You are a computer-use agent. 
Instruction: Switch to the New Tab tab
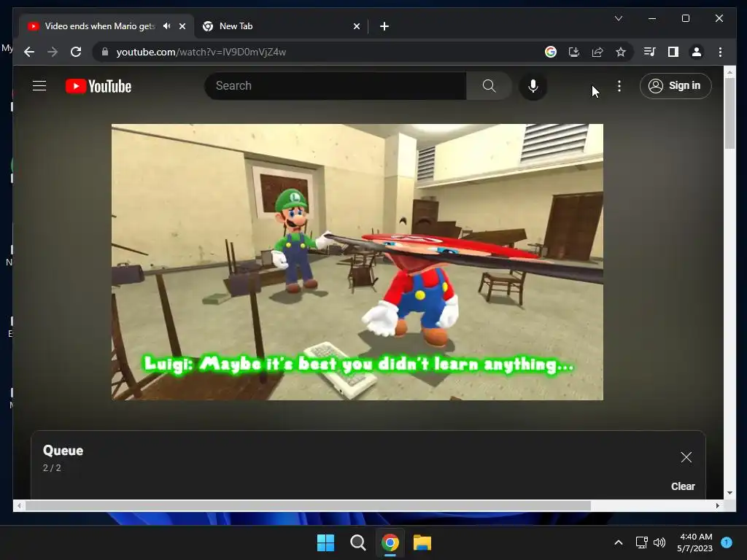point(281,26)
